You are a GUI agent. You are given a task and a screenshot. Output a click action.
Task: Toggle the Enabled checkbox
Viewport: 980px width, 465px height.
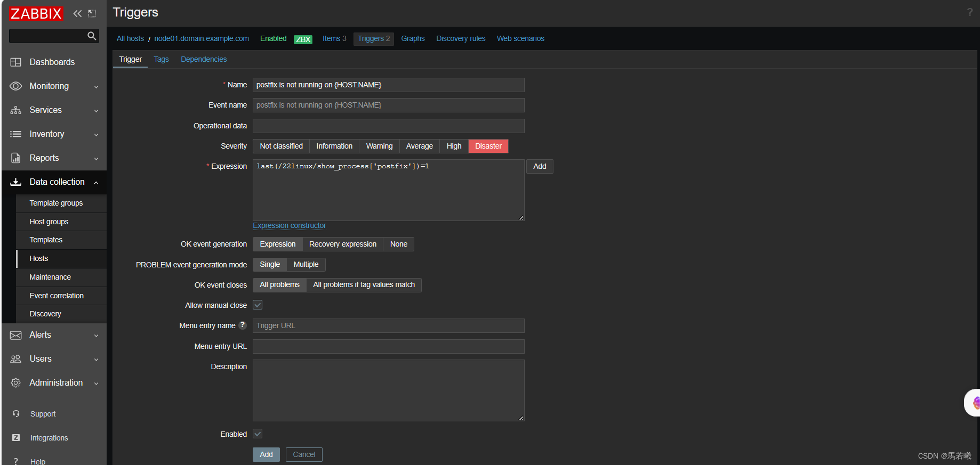(258, 434)
